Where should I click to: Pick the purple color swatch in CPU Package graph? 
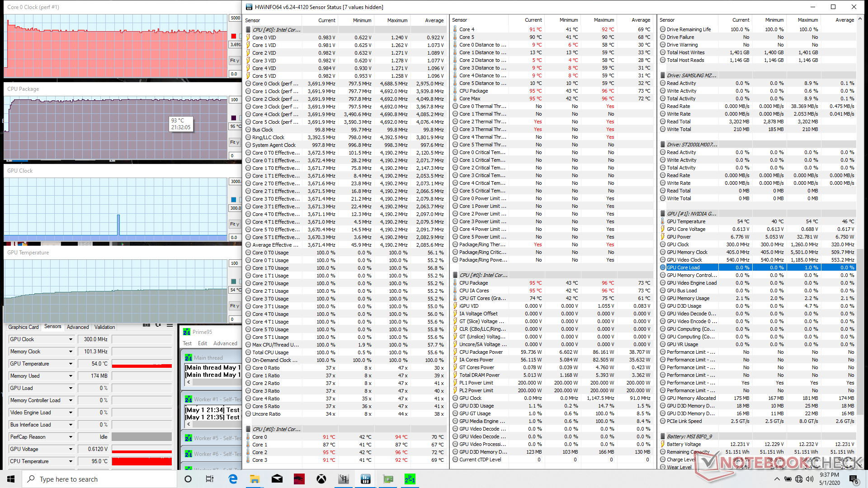click(x=234, y=118)
